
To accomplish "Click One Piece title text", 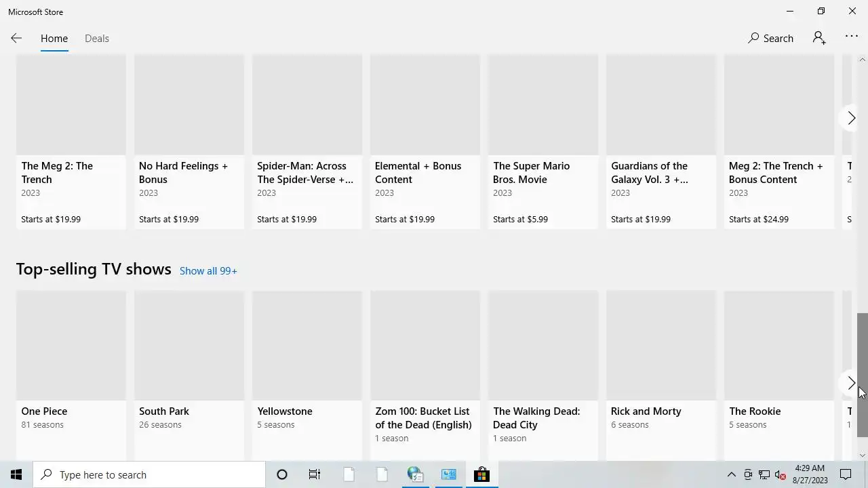I will (x=44, y=411).
